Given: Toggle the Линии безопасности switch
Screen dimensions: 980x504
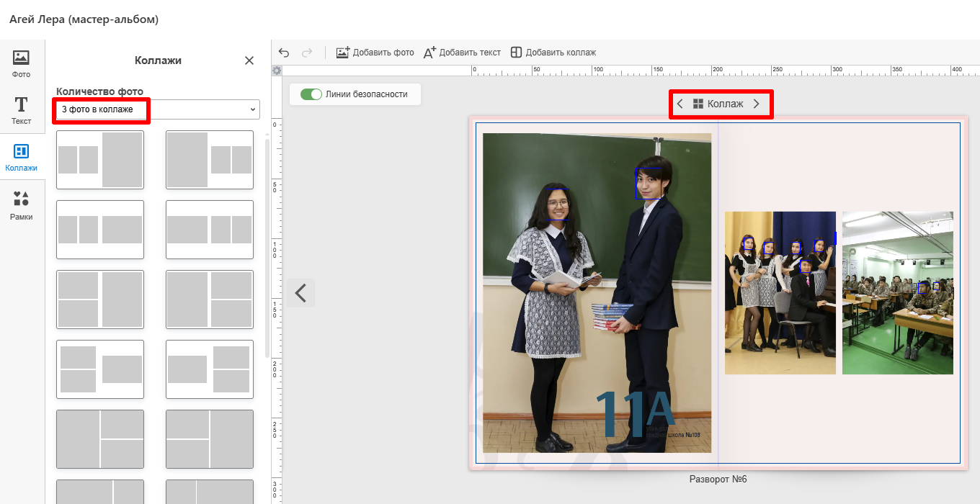Looking at the screenshot, I should tap(311, 94).
